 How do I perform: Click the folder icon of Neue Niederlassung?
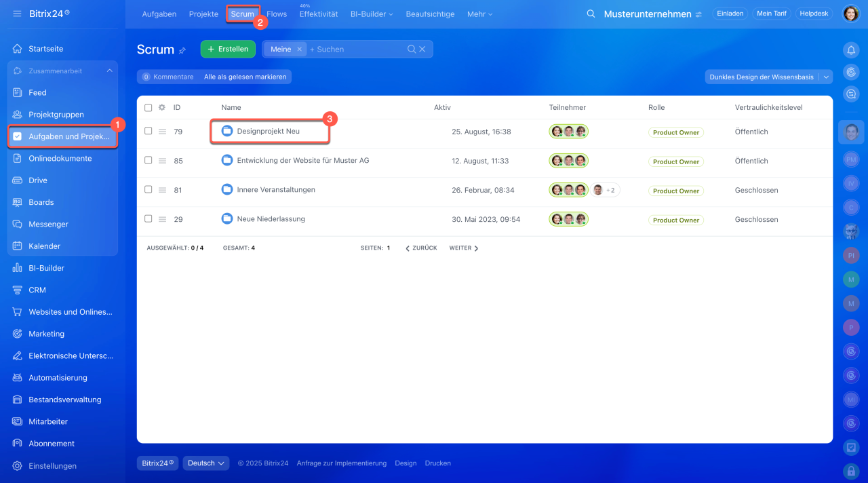[227, 218]
